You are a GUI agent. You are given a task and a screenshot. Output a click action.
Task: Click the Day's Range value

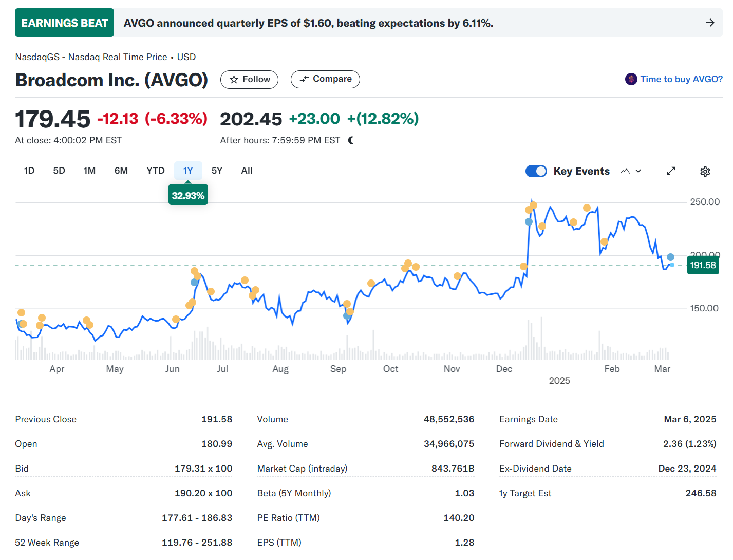(x=197, y=518)
